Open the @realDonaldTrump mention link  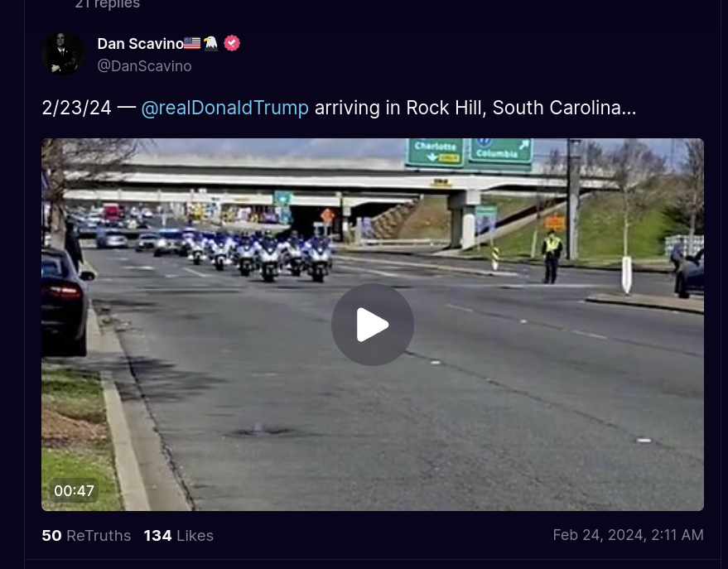[x=224, y=108]
